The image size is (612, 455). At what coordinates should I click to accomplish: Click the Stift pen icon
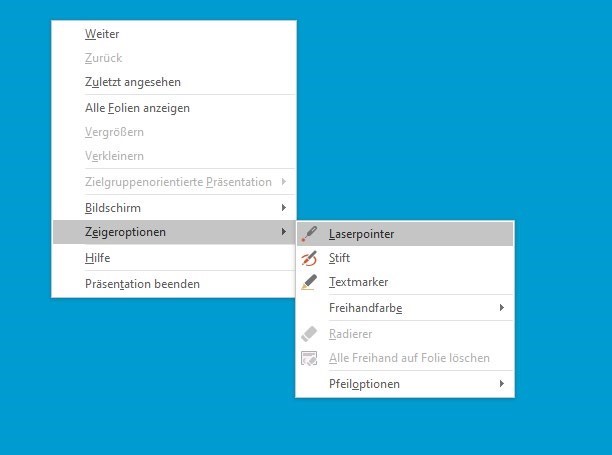309,258
